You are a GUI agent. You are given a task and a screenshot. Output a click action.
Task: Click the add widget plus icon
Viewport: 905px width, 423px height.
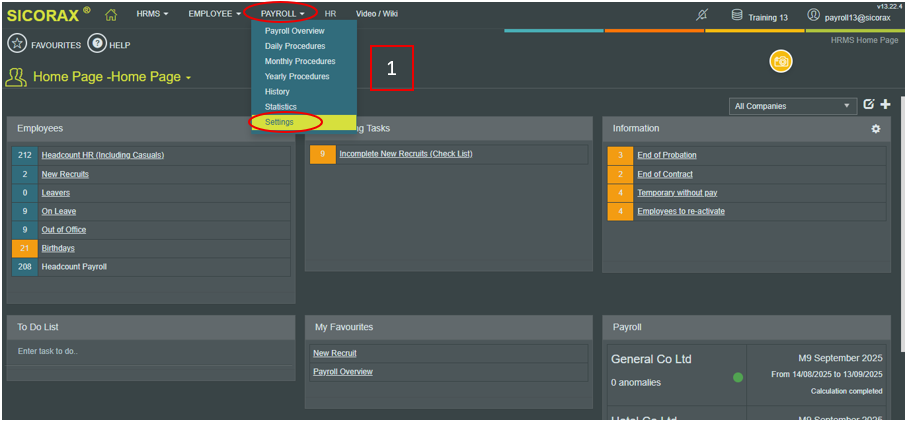pyautogui.click(x=885, y=105)
